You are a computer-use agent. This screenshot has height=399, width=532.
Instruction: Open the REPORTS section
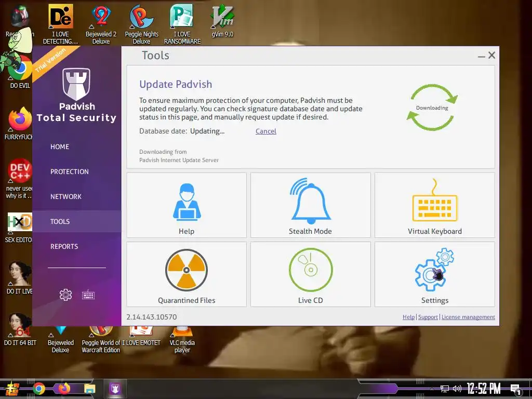[64, 246]
